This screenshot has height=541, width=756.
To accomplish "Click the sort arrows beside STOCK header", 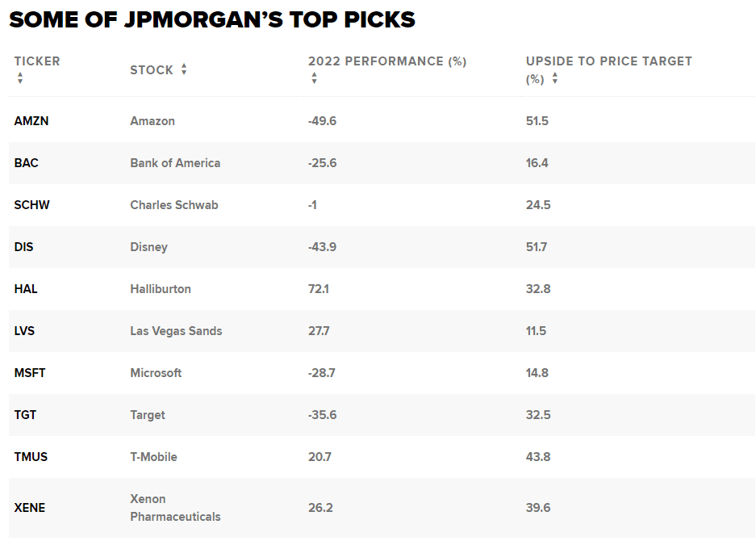I will click(184, 69).
